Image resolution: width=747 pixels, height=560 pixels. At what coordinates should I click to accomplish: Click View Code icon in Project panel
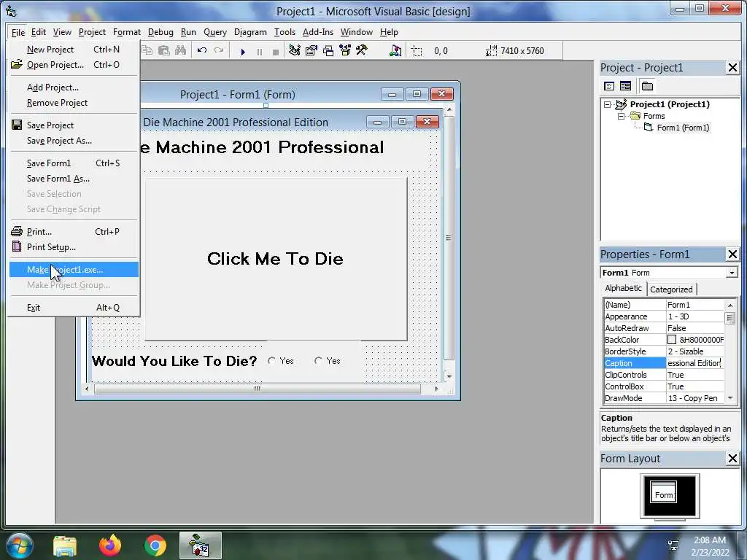point(609,86)
